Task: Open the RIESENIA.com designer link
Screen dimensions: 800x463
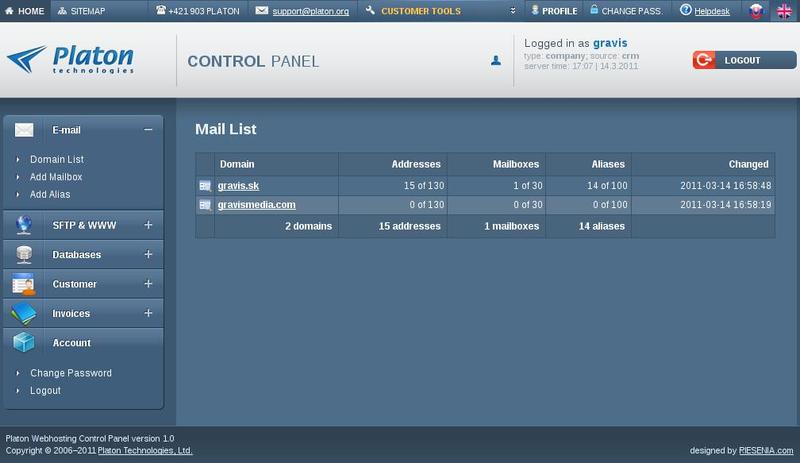Action: coord(766,451)
